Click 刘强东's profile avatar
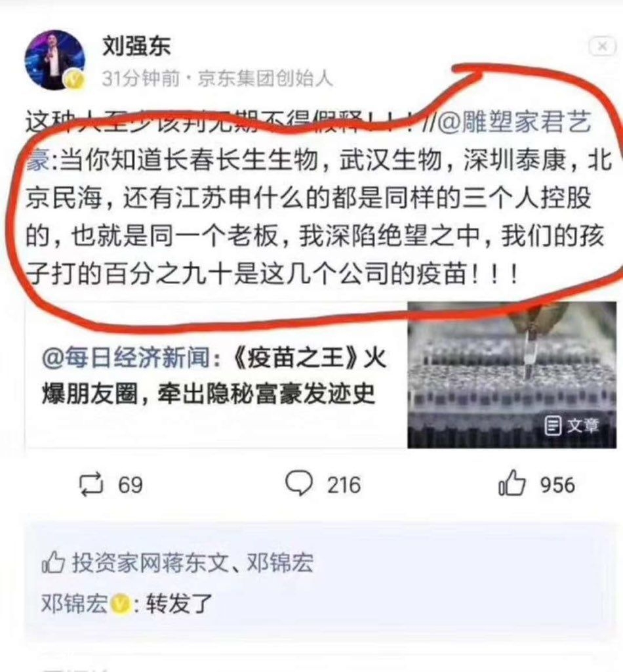 coord(55,60)
